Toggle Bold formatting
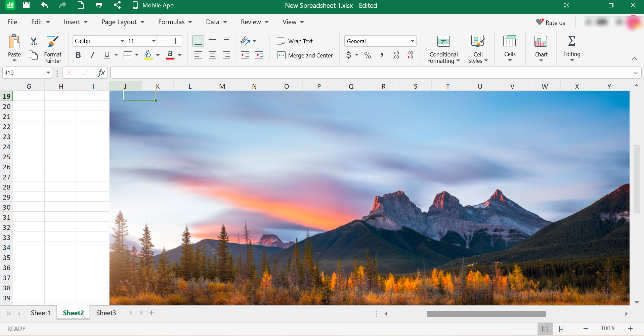This screenshot has width=644, height=336. pos(78,55)
